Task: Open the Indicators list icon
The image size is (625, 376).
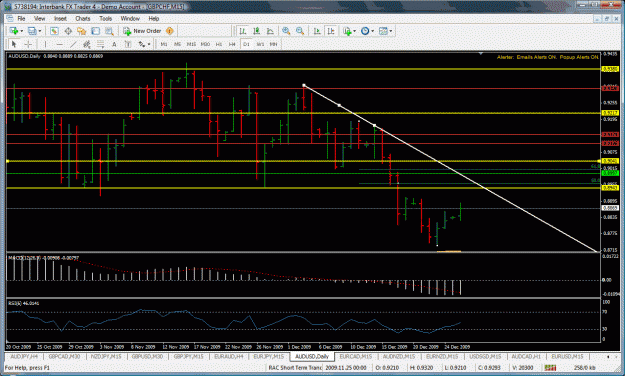Action: click(347, 31)
